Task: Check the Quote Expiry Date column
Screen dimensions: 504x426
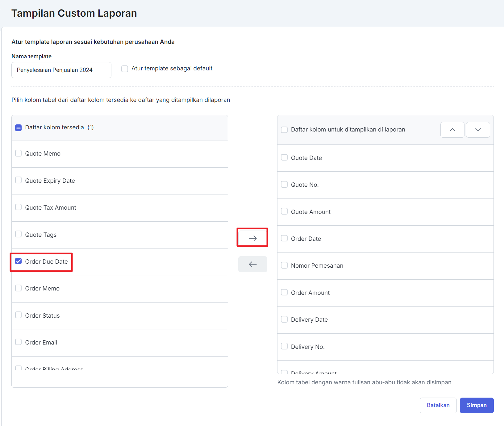Action: [19, 180]
